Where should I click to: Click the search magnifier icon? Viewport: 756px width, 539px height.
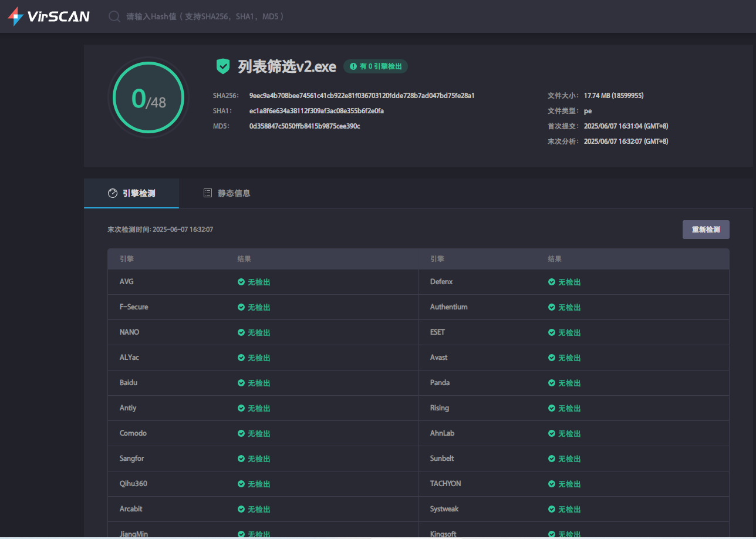pos(114,16)
